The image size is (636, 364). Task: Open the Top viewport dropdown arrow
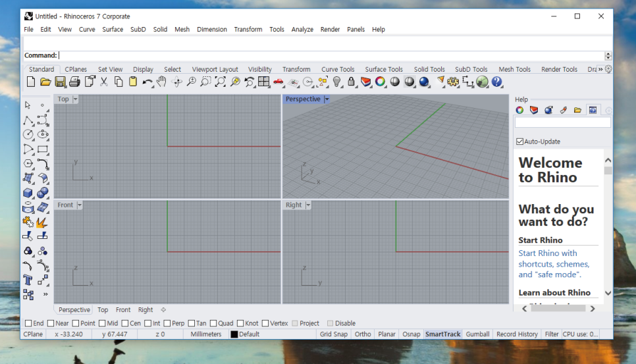76,99
